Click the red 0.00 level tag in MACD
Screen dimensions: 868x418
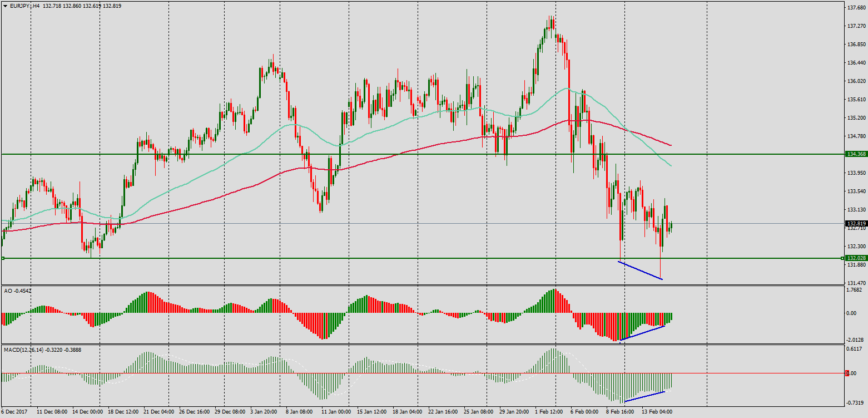(851, 373)
